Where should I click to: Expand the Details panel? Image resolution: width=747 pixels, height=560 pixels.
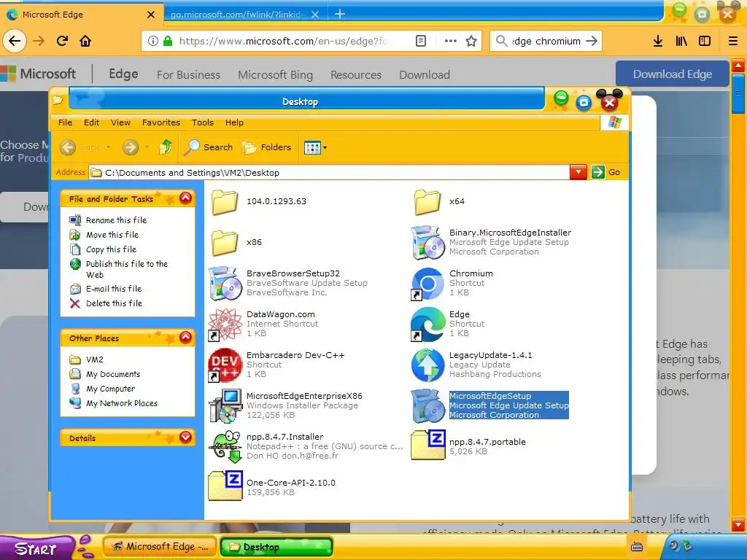pyautogui.click(x=185, y=437)
